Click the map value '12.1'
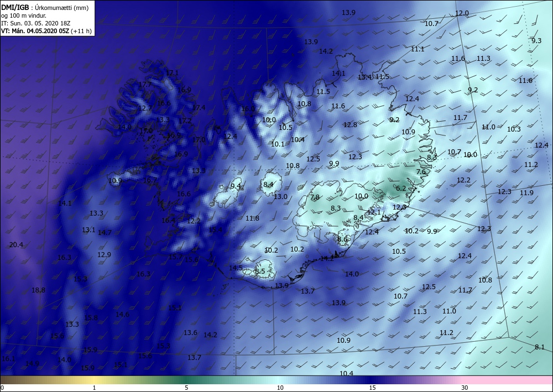 pyautogui.click(x=374, y=212)
